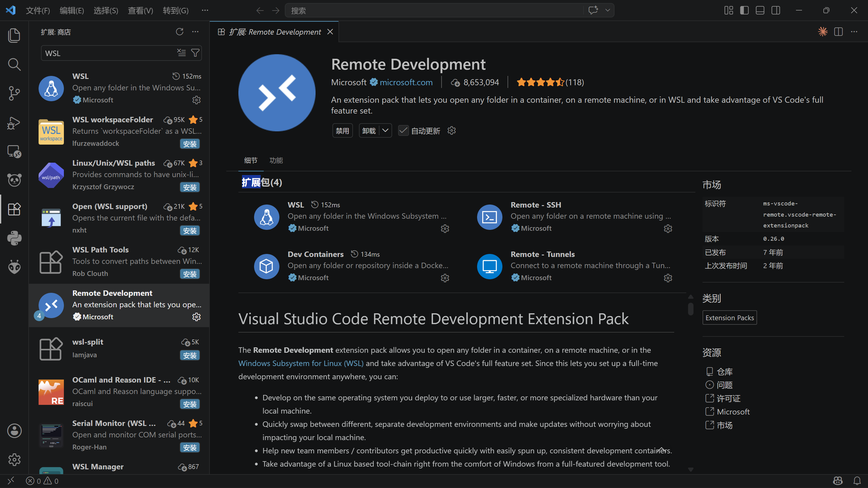Open gear for Remote - SSH pack item
The height and width of the screenshot is (488, 868).
(x=668, y=229)
